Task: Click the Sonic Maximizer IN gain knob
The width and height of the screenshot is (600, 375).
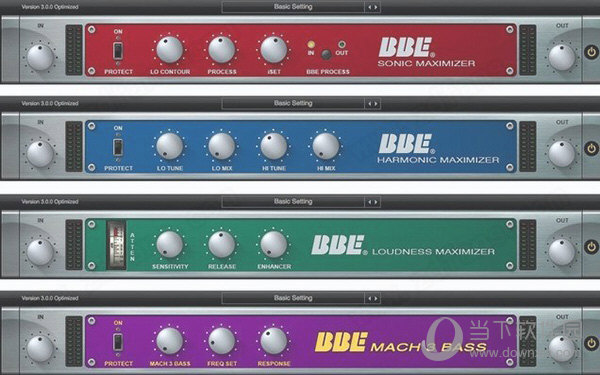Action: 40,57
